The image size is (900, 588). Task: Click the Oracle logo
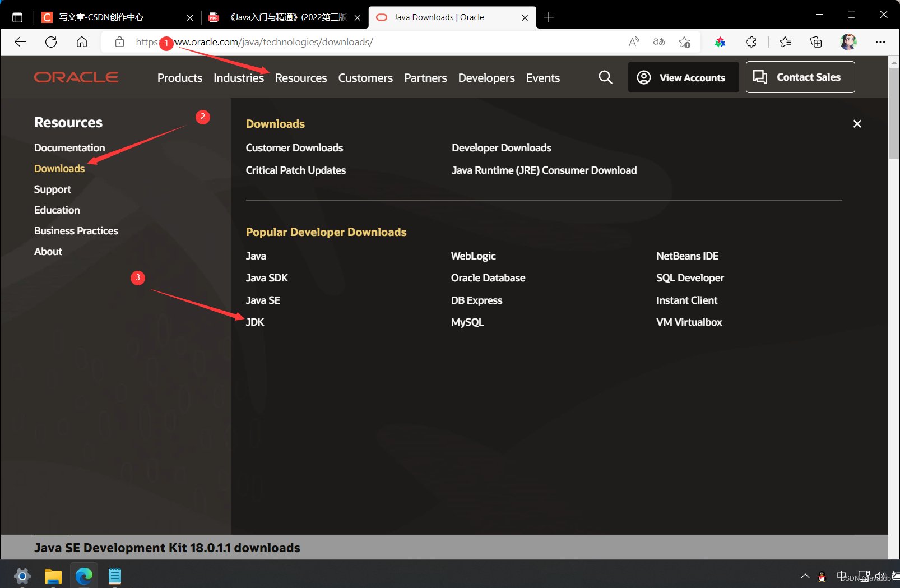click(x=76, y=77)
